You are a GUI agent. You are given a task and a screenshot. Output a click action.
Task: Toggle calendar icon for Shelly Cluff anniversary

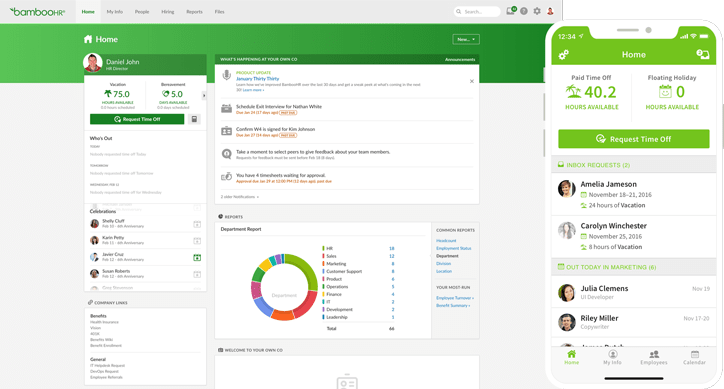click(x=197, y=224)
